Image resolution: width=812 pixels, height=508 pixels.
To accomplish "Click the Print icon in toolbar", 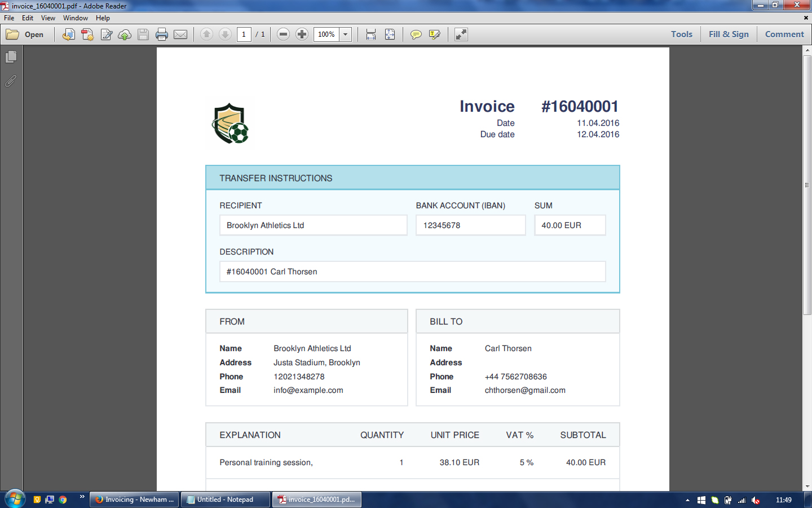I will (x=162, y=34).
